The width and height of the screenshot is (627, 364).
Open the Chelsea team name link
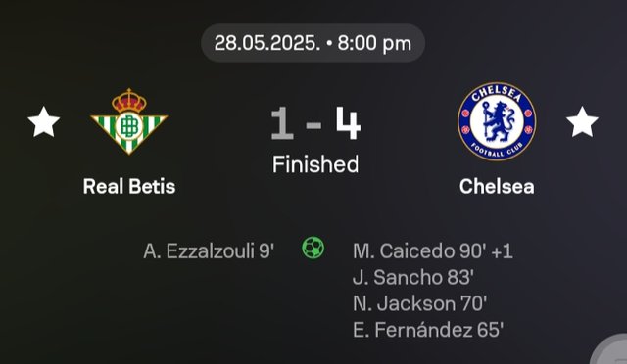(x=497, y=186)
